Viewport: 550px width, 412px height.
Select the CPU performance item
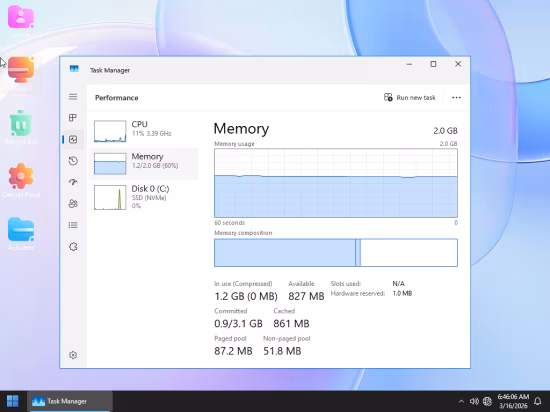click(143, 131)
